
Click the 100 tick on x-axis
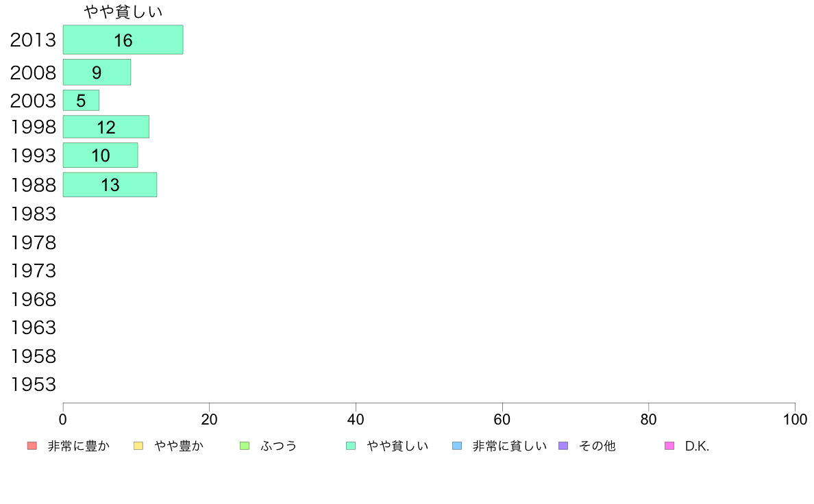pyautogui.click(x=795, y=419)
